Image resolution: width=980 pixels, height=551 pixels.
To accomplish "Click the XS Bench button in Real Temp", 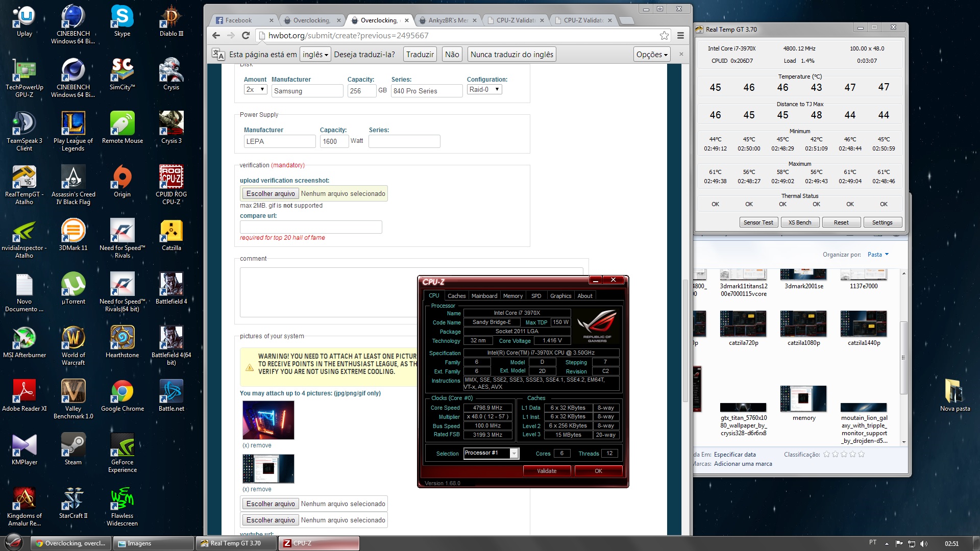I will pyautogui.click(x=799, y=222).
